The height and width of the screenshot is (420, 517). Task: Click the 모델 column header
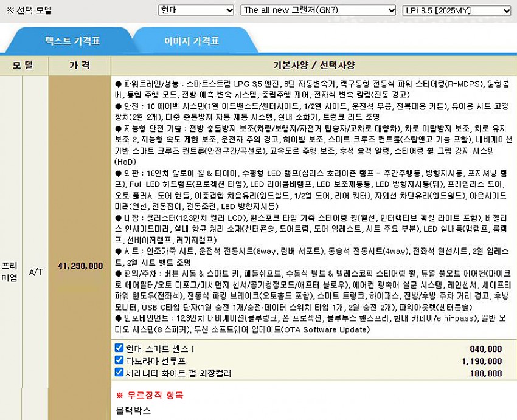point(24,65)
